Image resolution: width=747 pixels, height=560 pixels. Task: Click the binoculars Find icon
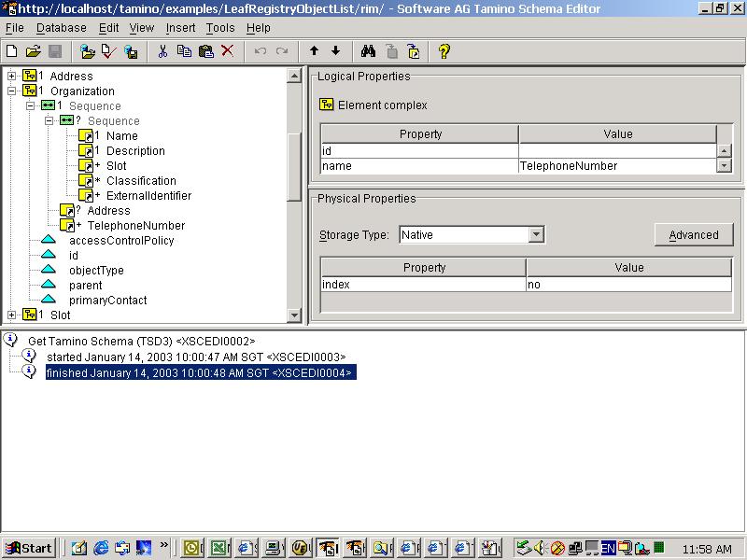pos(368,51)
